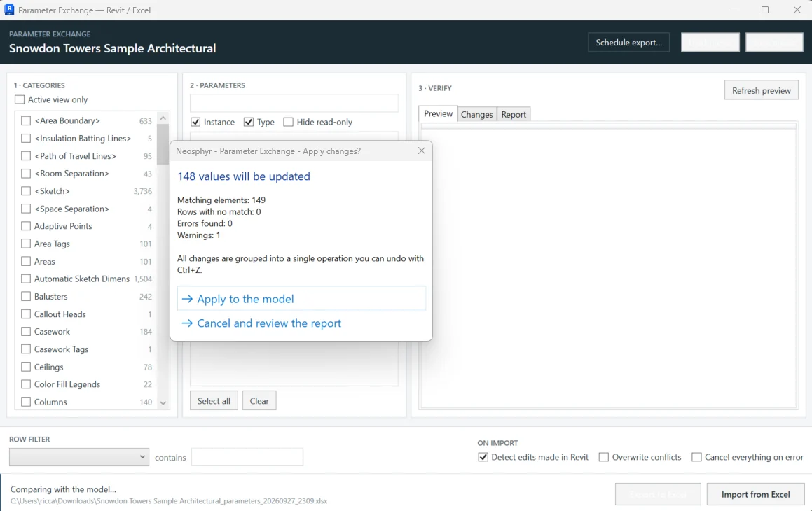
Task: Click the Clear parameters button
Action: [259, 401]
